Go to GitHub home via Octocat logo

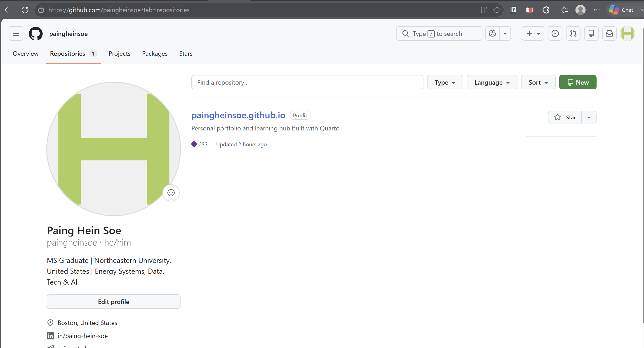36,33
